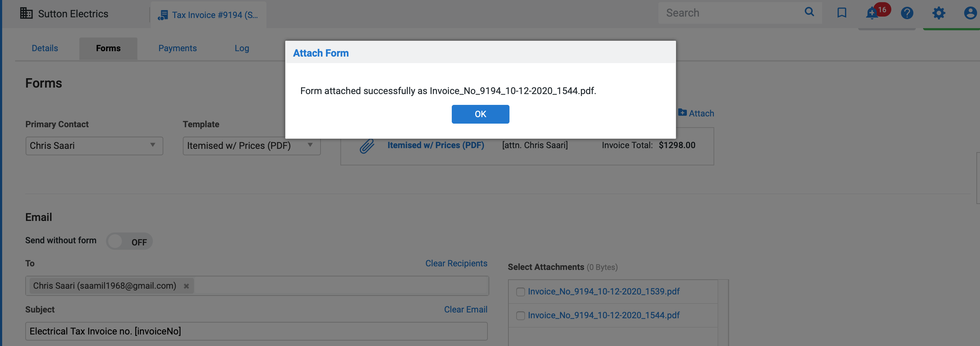Screen dimensions: 980x346
Task: Remove Chris Saari recipient with the x
Action: 186,286
